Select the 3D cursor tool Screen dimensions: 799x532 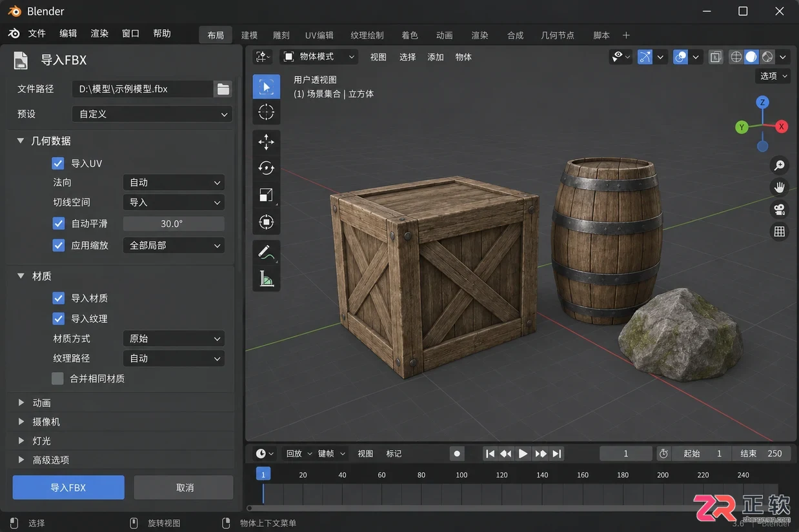266,112
